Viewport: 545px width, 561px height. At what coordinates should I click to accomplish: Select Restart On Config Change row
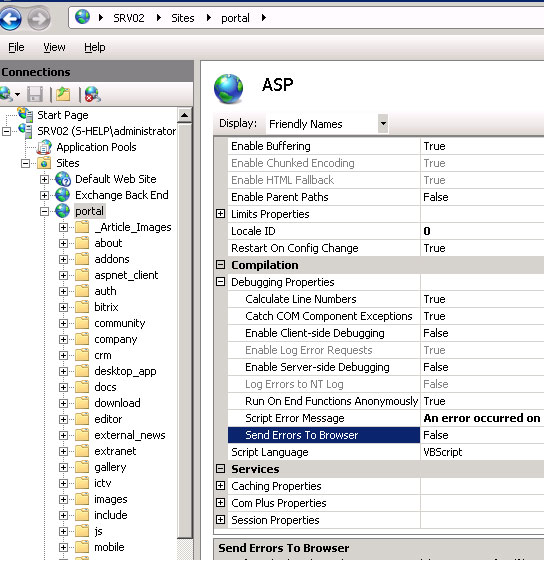click(x=386, y=248)
